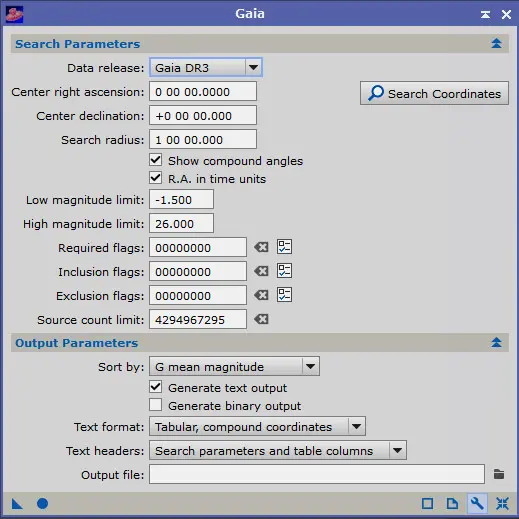This screenshot has width=519, height=519.
Task: Collapse the Output Parameters section
Action: tap(496, 342)
